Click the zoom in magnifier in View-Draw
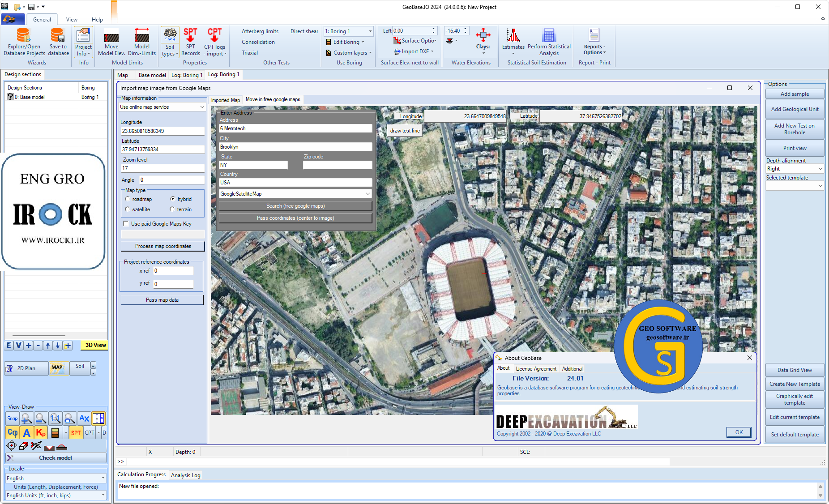829x504 pixels. 26,419
